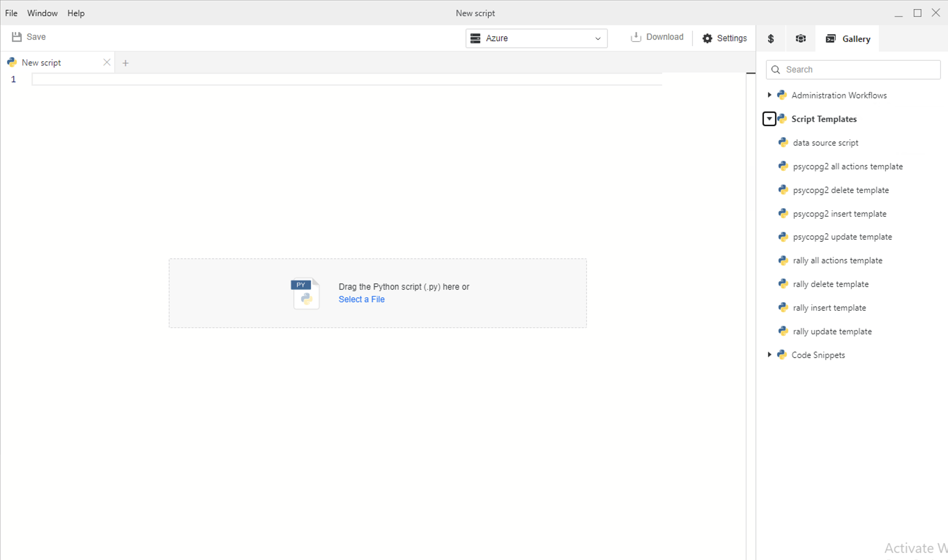The width and height of the screenshot is (948, 560).
Task: Click the dollar sign panel icon
Action: point(771,39)
